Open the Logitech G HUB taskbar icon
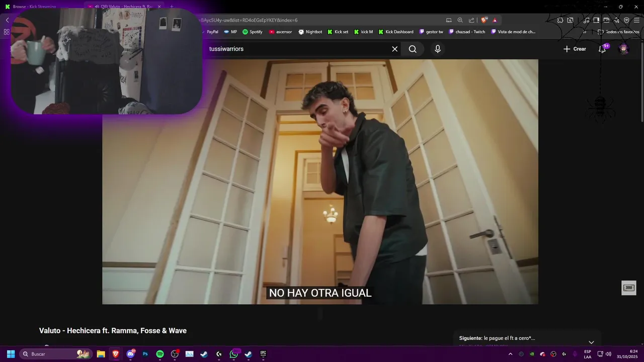Viewport: 644px width, 362px height. pyautogui.click(x=219, y=354)
